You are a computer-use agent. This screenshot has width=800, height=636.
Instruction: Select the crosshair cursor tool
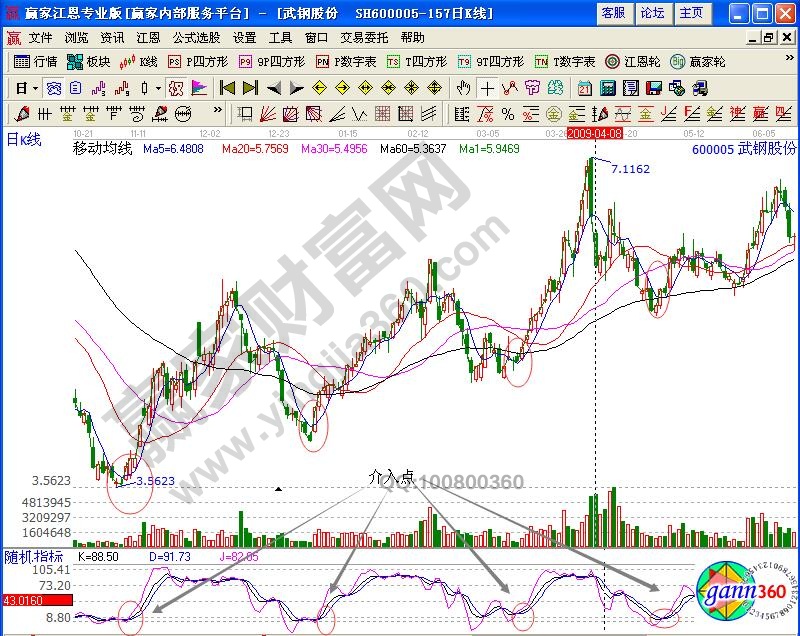click(487, 87)
